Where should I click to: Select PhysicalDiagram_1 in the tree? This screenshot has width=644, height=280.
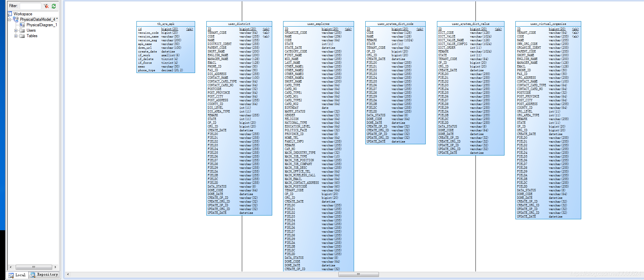42,25
